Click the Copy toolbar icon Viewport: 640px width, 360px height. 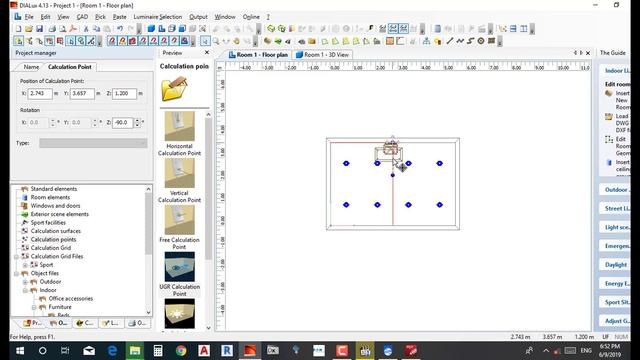(96, 29)
